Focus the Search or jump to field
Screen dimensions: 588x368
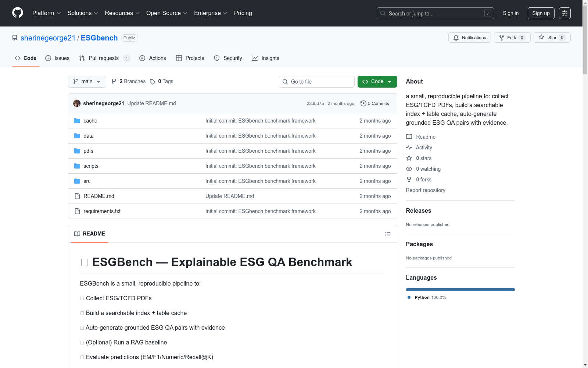435,13
